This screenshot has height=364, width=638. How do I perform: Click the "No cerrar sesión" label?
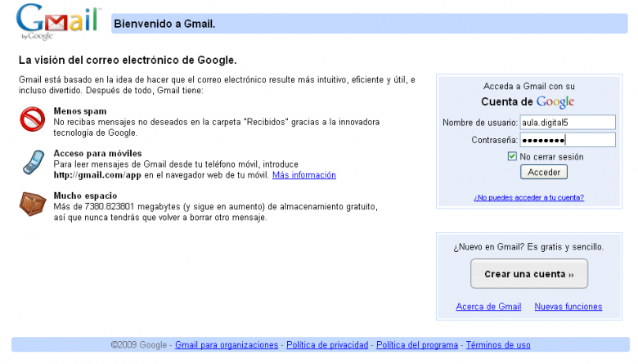click(x=551, y=156)
